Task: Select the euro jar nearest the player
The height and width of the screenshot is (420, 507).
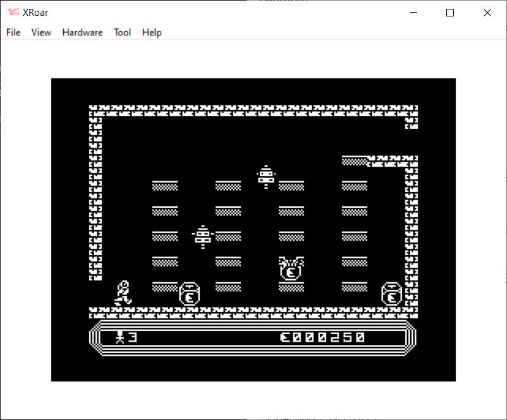Action: [190, 294]
